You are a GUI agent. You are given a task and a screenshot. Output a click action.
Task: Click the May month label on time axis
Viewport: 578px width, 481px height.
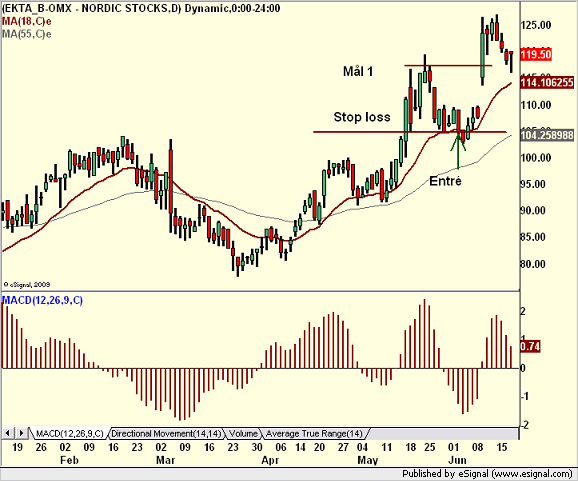click(368, 460)
